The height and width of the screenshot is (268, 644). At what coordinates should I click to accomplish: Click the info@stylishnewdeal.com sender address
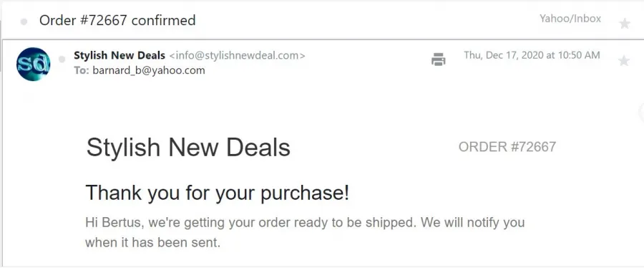coord(237,55)
